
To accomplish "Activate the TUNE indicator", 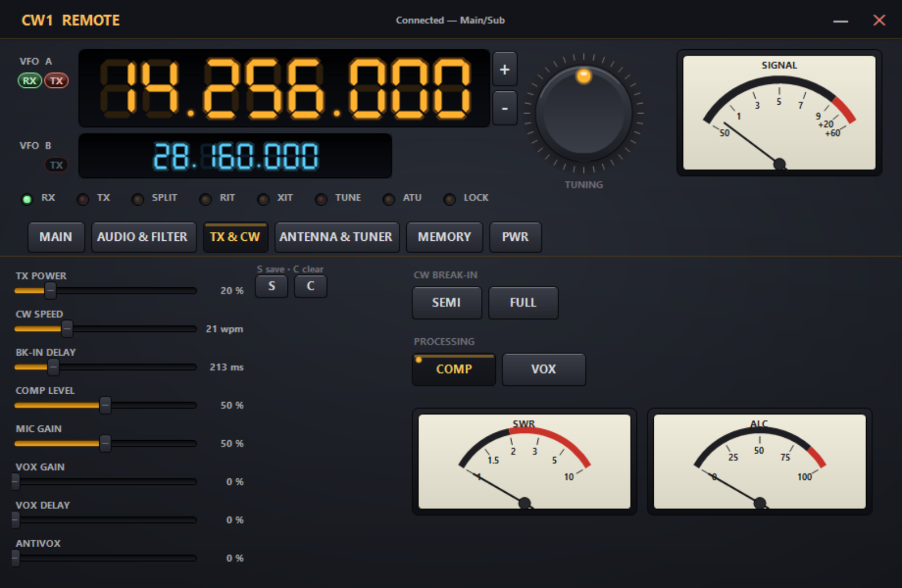I will click(321, 199).
